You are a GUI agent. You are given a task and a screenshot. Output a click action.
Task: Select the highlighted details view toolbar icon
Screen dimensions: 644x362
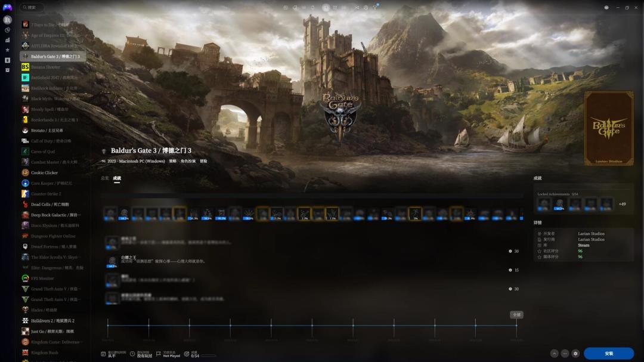326,7
